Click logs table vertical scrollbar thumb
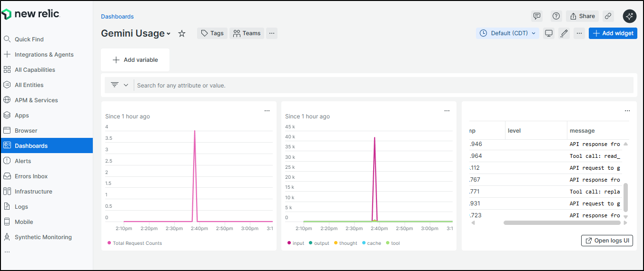Viewport: 644px width, 271px height. (x=625, y=197)
